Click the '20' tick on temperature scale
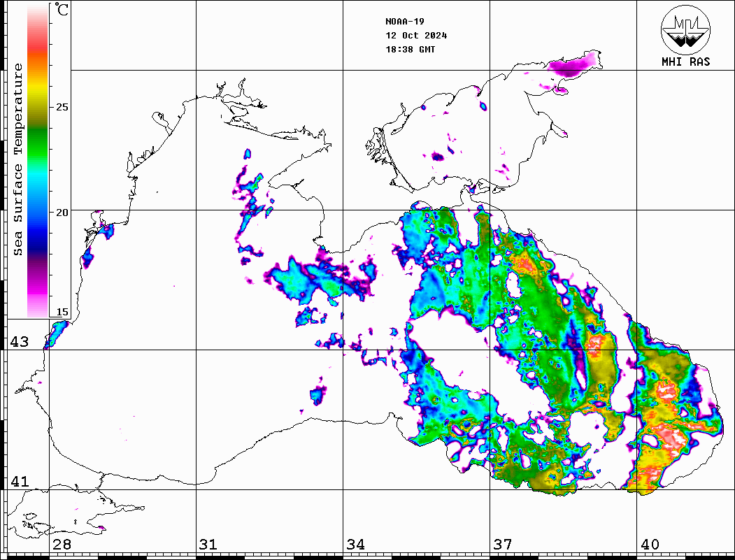 pyautogui.click(x=62, y=213)
